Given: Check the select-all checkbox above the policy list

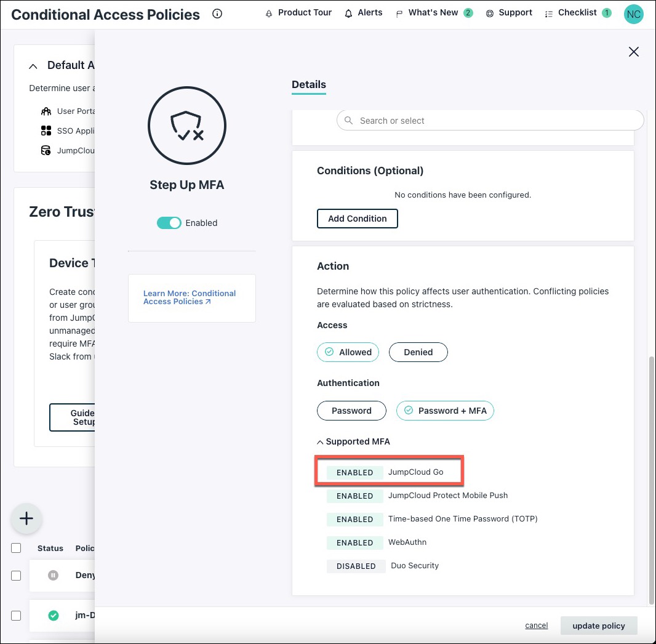Looking at the screenshot, I should [15, 548].
